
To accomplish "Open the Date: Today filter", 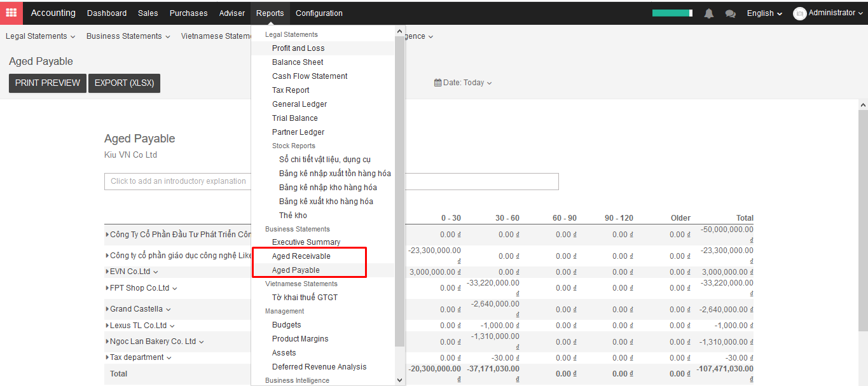I will point(463,83).
